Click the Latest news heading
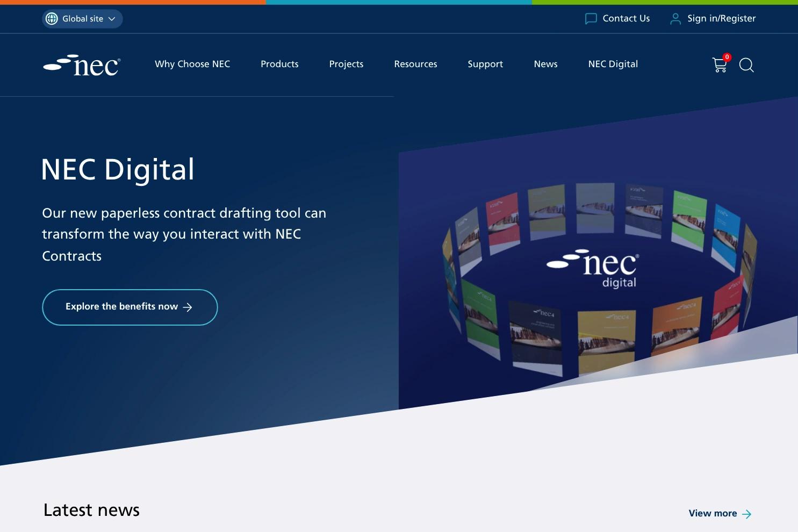798x532 pixels. 91,510
